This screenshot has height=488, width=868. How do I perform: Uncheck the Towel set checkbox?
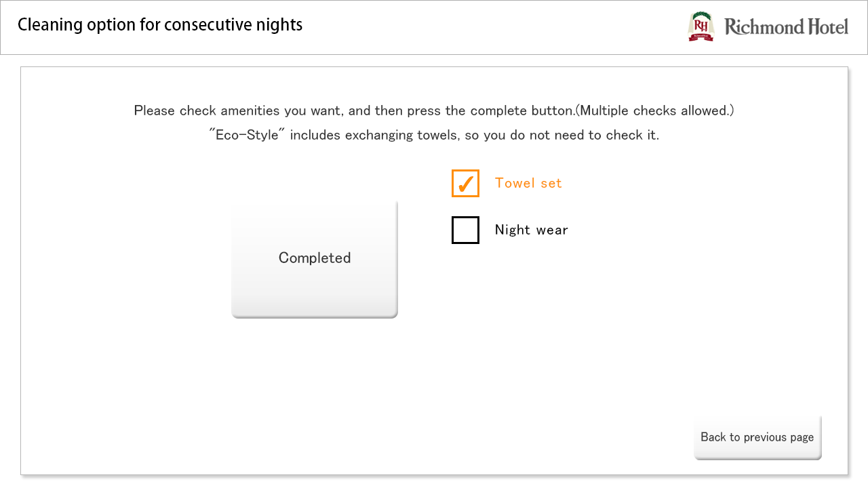465,183
